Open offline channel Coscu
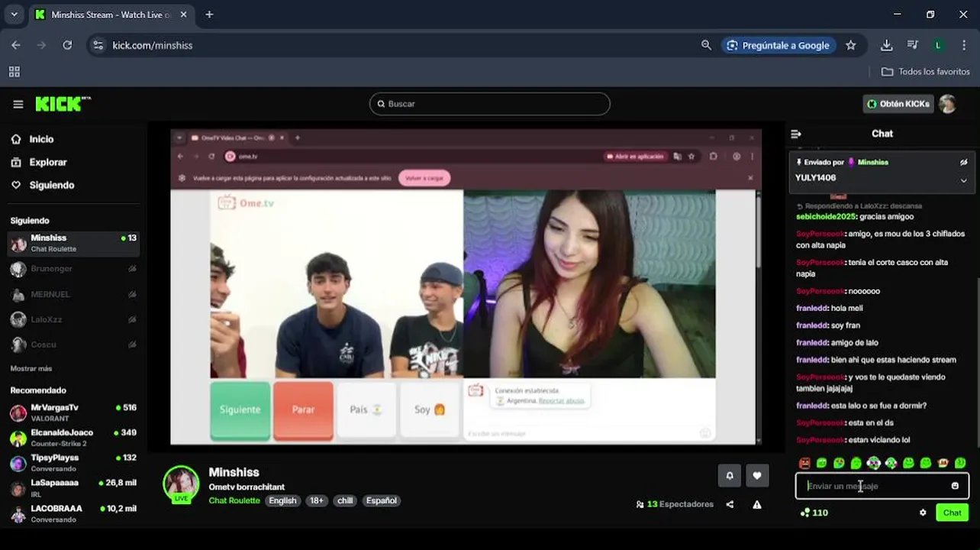This screenshot has width=980, height=550. pyautogui.click(x=73, y=345)
